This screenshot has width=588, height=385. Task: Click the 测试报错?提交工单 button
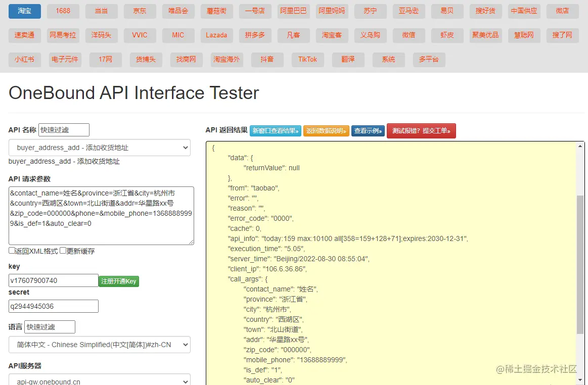[x=421, y=131]
